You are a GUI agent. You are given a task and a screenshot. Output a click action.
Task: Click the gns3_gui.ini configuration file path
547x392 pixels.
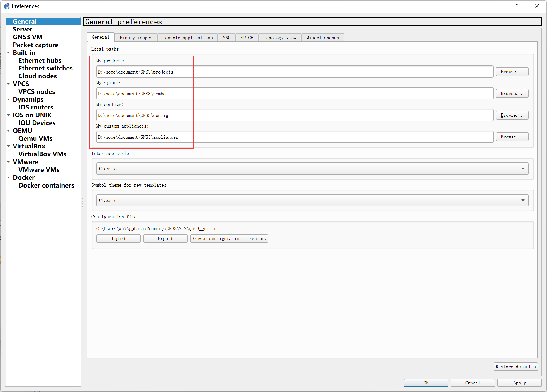158,228
